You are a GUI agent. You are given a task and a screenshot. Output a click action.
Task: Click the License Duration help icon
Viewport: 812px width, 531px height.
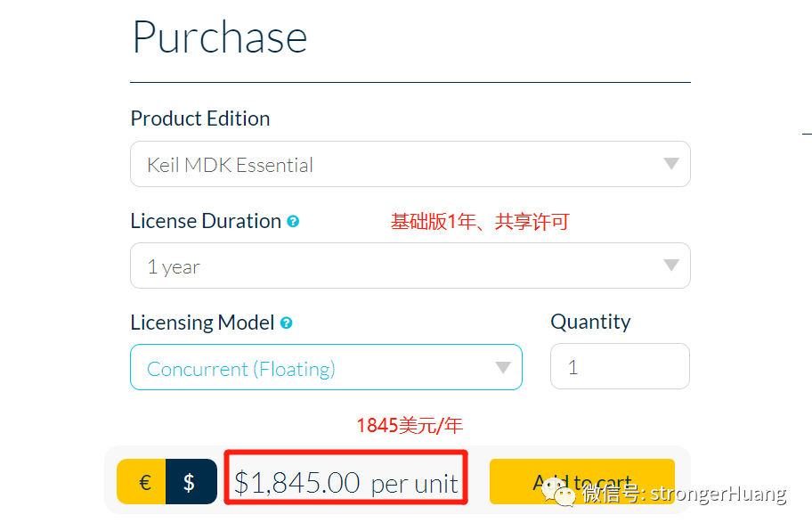[293, 222]
